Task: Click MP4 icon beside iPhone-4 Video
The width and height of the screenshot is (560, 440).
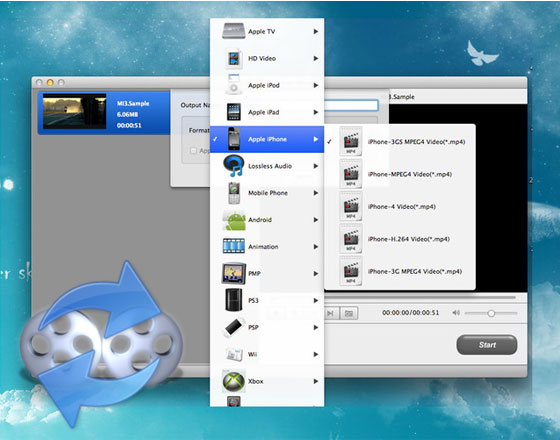Action: [x=351, y=207]
